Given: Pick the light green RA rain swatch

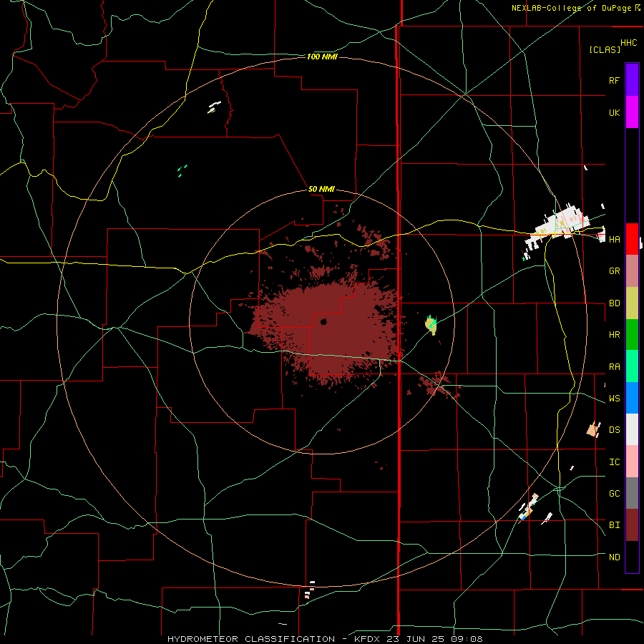Looking at the screenshot, I should coord(632,366).
